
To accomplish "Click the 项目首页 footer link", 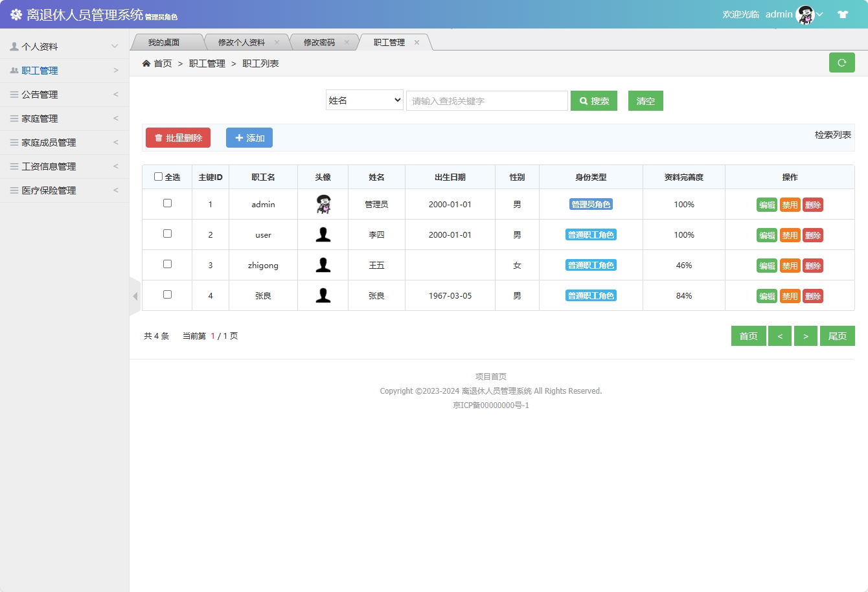I will point(490,376).
